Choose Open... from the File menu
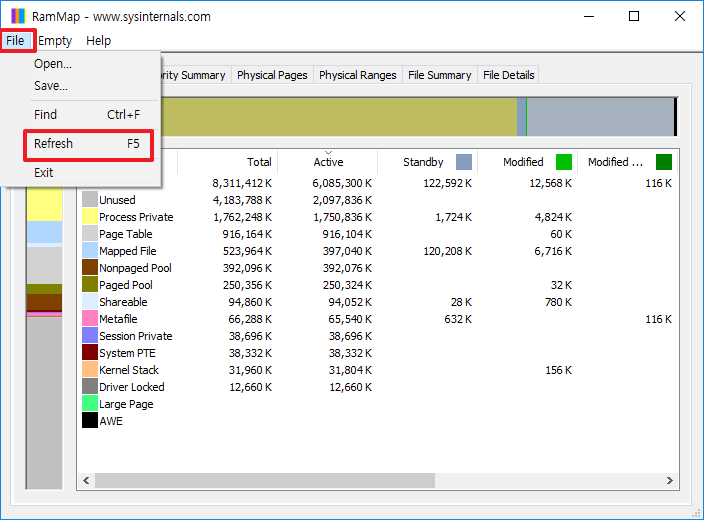Image resolution: width=704 pixels, height=520 pixels. point(53,64)
